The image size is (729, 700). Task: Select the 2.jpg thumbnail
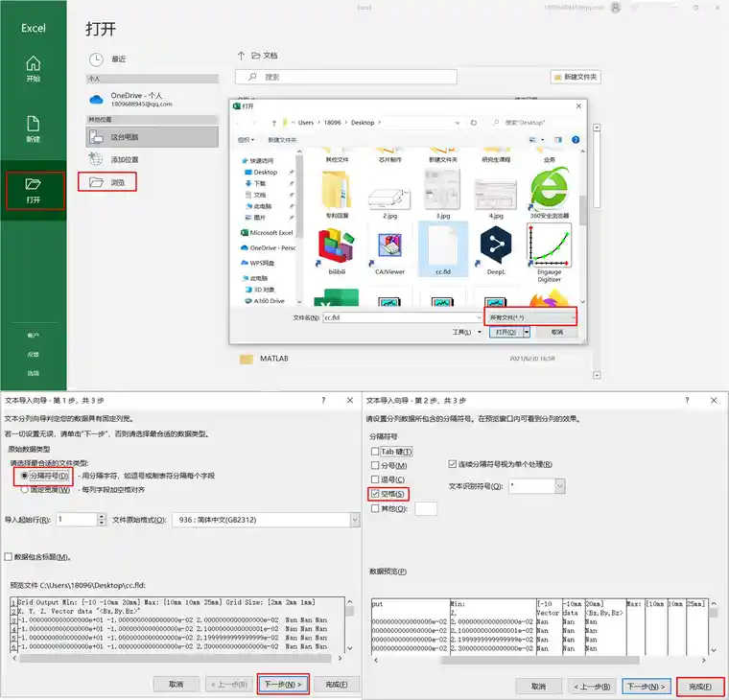[x=389, y=198]
